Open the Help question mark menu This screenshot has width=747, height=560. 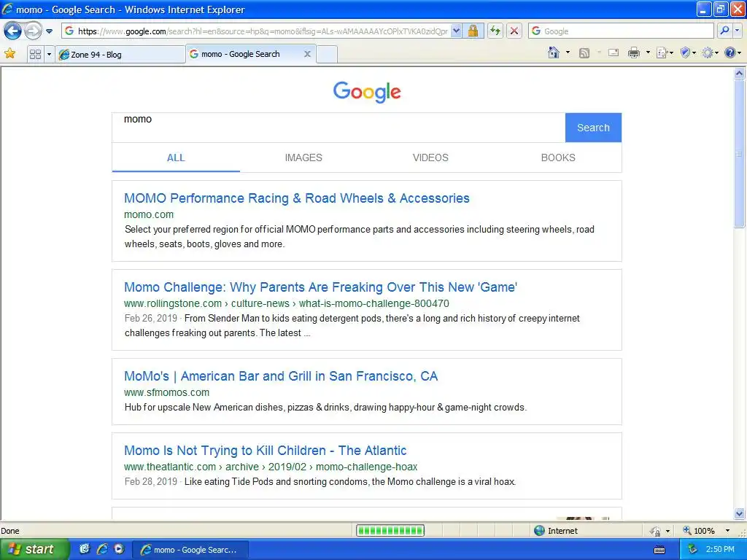(x=732, y=52)
